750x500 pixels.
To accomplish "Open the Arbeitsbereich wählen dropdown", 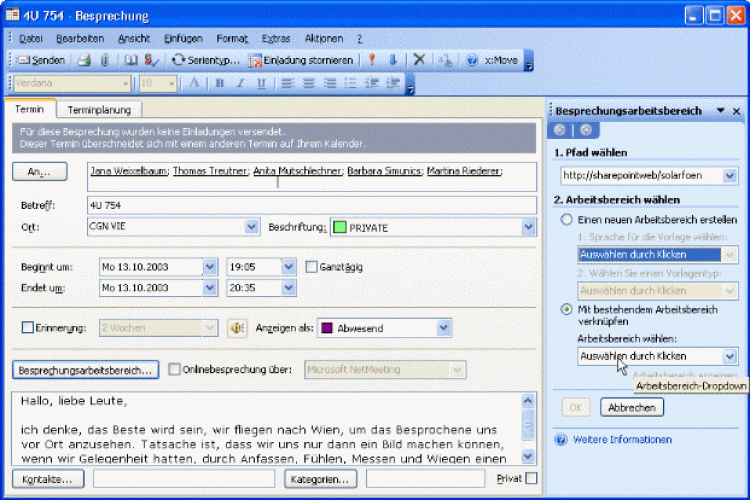I will click(729, 356).
